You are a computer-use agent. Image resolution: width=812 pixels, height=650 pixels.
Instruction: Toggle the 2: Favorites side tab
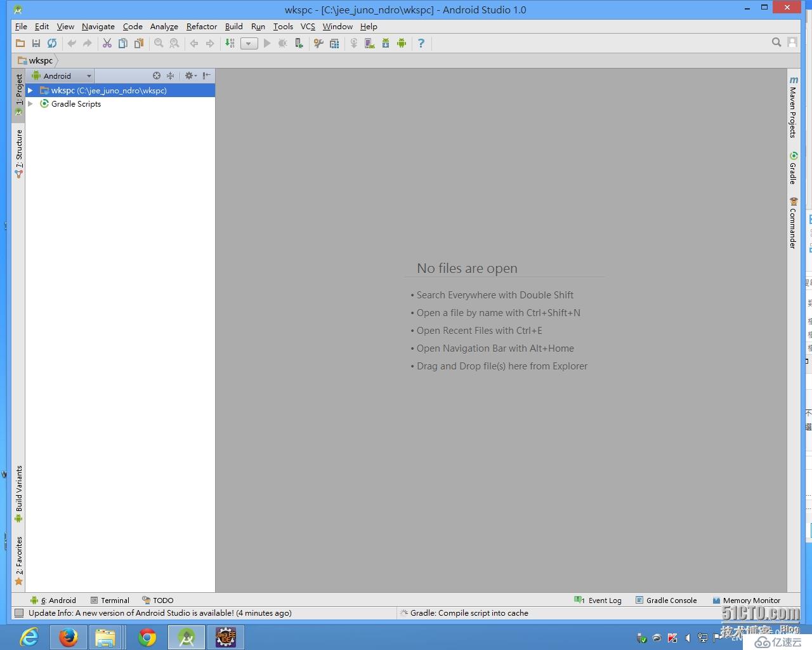click(x=18, y=561)
